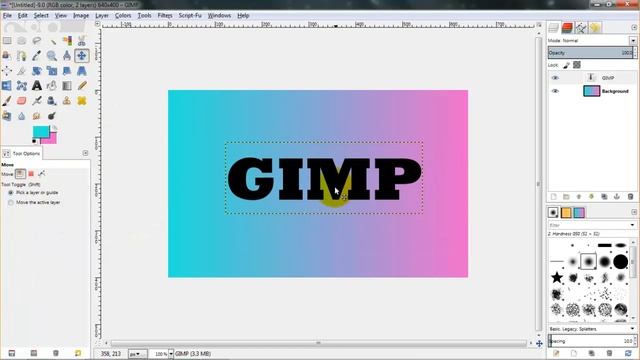Select the Bucket Fill tool
This screenshot has height=360, width=640.
(52, 86)
